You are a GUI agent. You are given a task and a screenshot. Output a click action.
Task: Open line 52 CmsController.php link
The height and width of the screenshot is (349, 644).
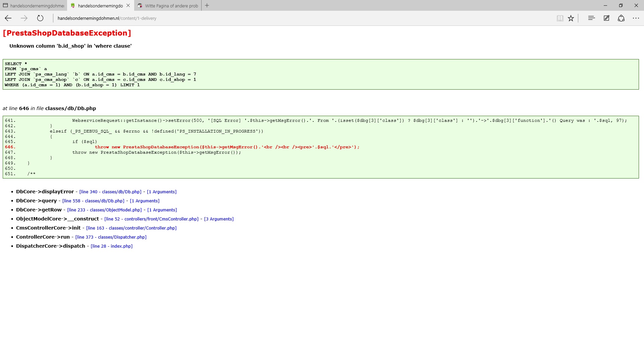coord(152,219)
